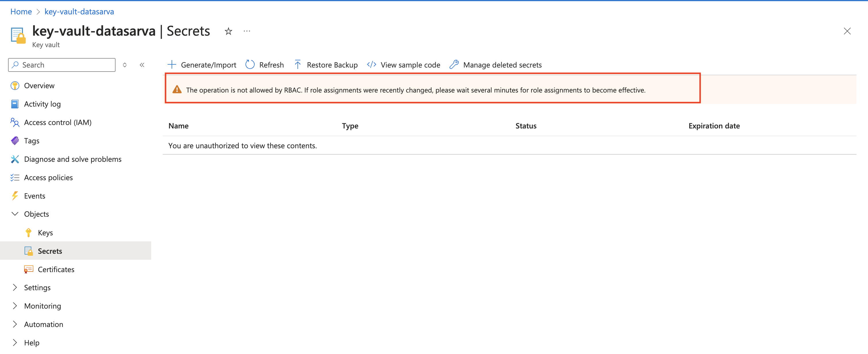Open the Activity log icon

pyautogui.click(x=15, y=104)
